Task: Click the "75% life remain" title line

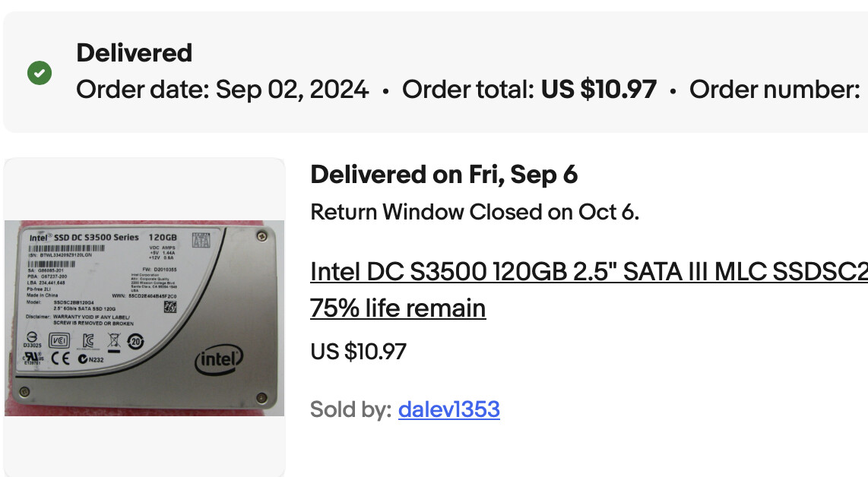Action: pos(398,308)
